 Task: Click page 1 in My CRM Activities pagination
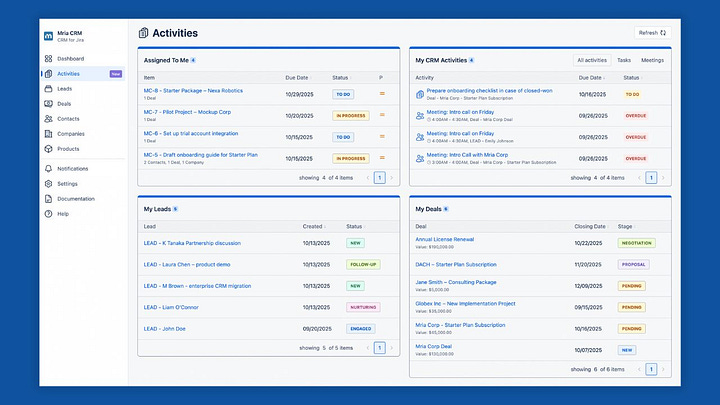(651, 178)
